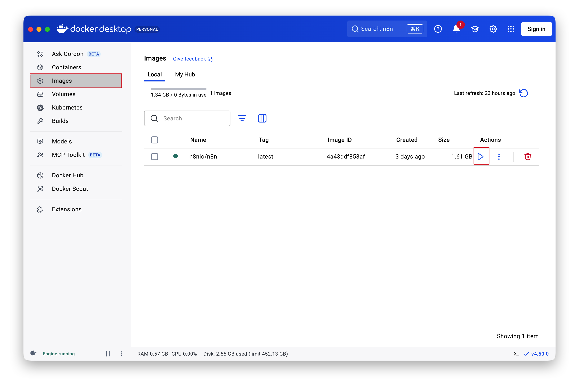This screenshot has width=579, height=392.
Task: Select all images checkbox in header
Action: tap(154, 140)
